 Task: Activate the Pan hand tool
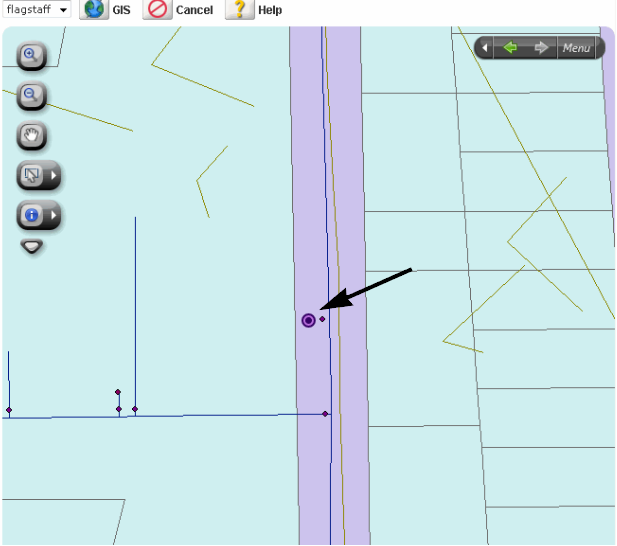[x=31, y=136]
